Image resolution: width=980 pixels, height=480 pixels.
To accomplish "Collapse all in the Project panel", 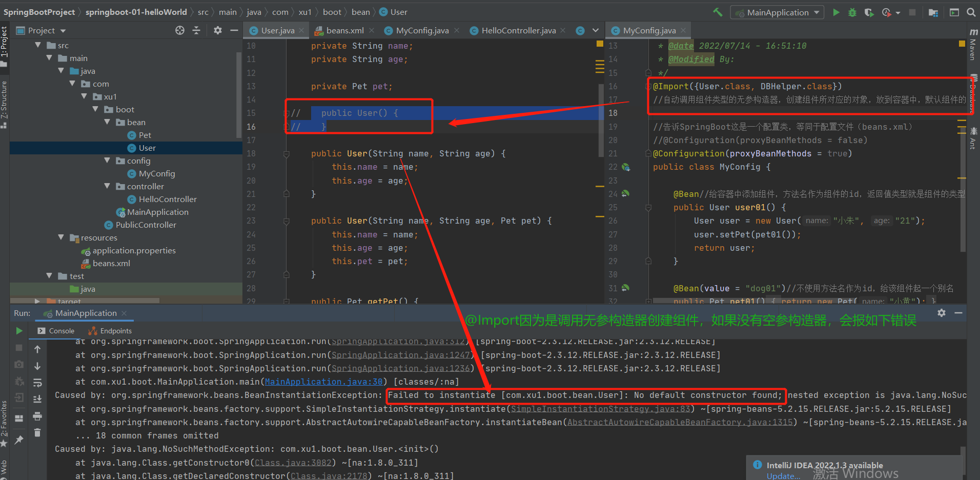I will point(196,30).
